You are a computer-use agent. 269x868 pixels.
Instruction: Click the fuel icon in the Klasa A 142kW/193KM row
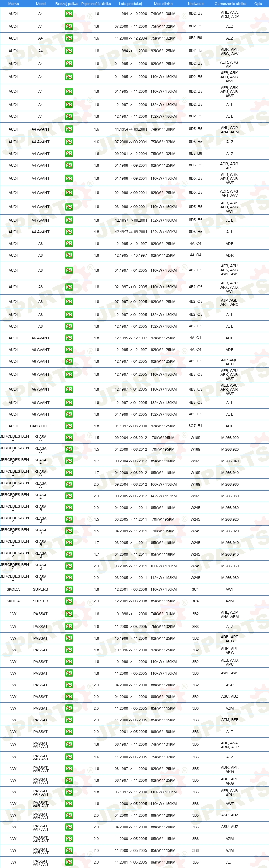[69, 496]
